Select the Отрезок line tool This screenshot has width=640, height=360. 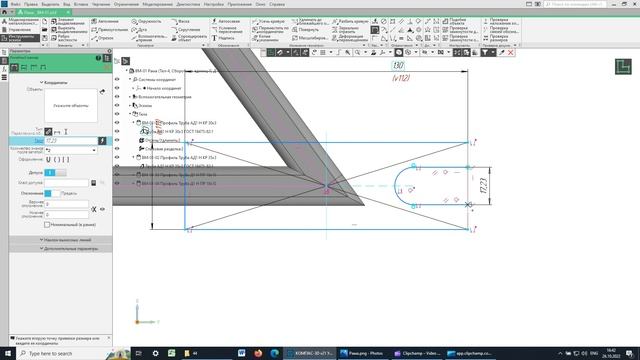coord(102,38)
